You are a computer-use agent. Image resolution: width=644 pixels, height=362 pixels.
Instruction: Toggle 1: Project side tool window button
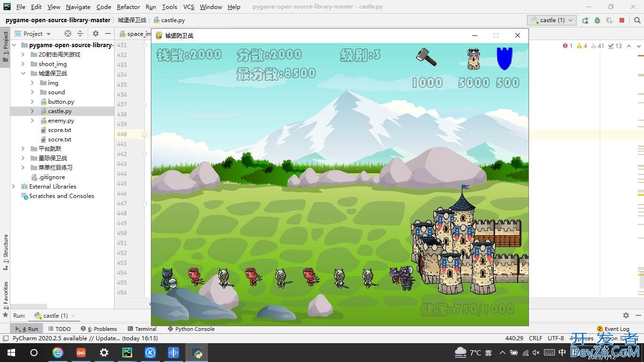coord(5,47)
